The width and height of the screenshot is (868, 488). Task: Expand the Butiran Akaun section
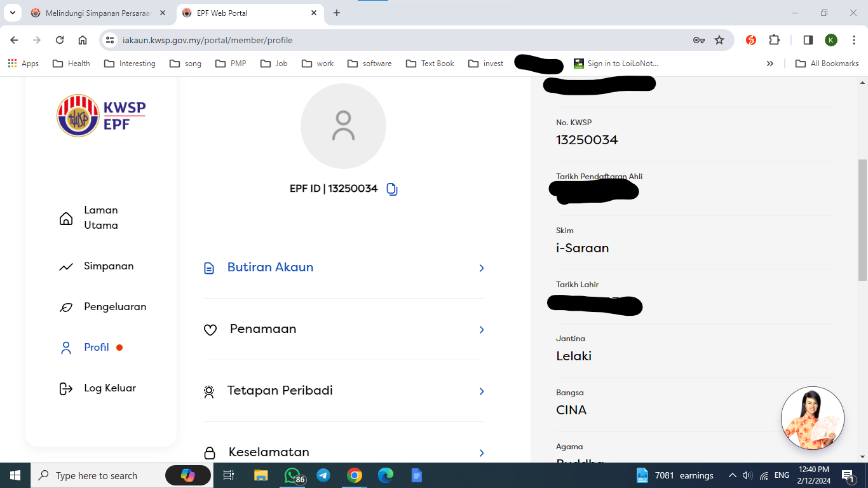[343, 268]
